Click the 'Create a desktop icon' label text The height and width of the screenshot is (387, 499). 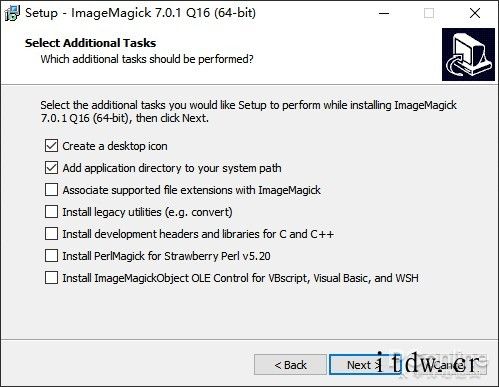coord(115,146)
